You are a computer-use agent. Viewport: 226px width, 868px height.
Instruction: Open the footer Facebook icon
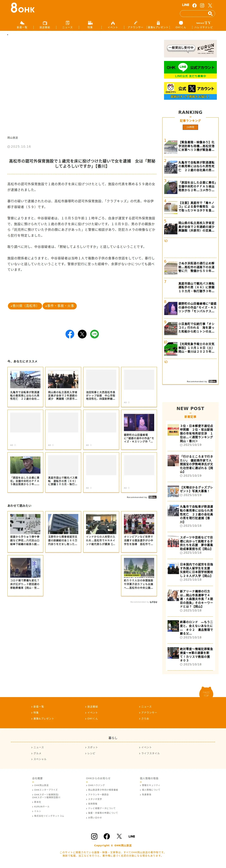[107, 836]
